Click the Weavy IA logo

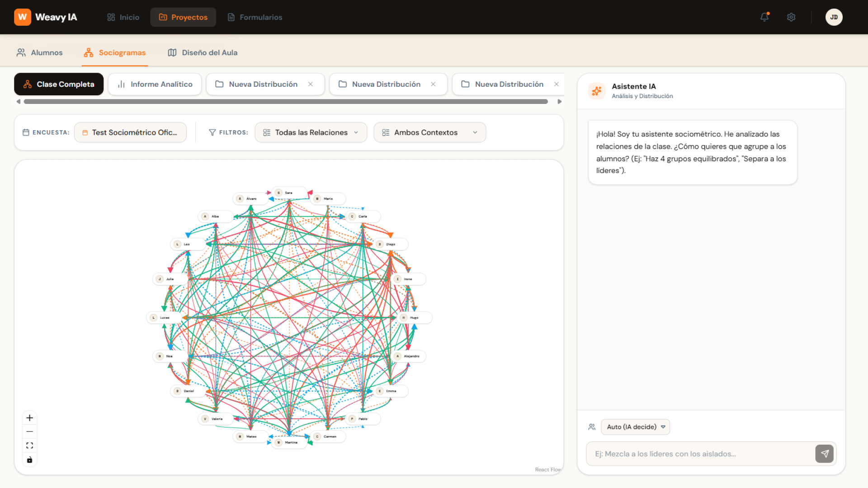tap(46, 17)
